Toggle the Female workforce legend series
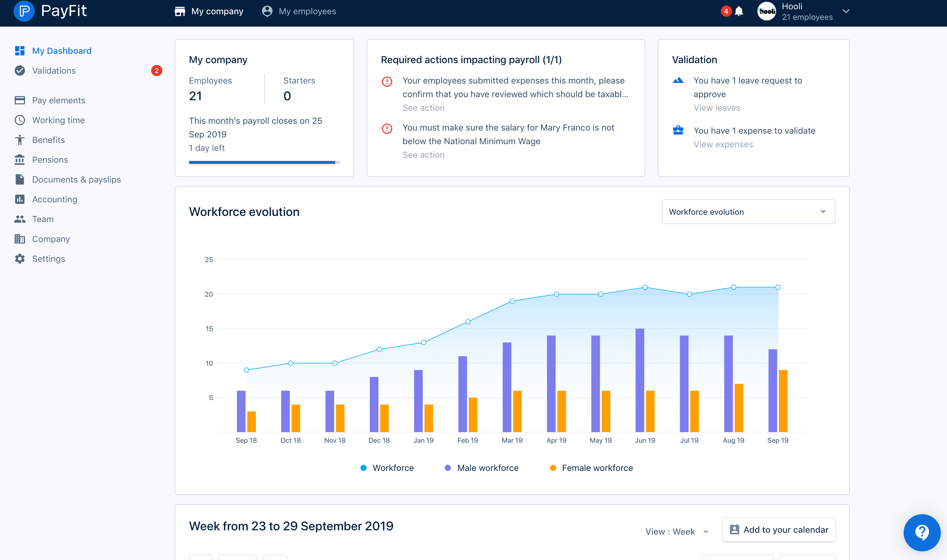The height and width of the screenshot is (560, 947). tap(591, 468)
